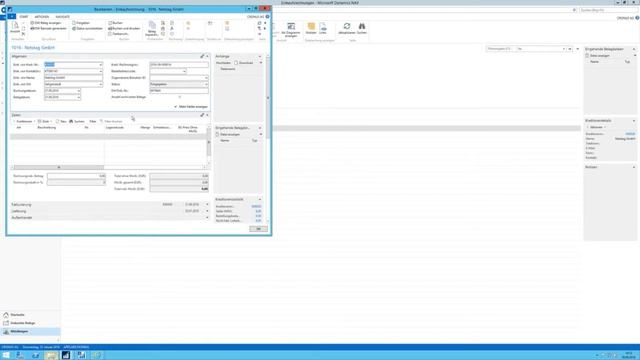Click Status zurücksetzen in the ribbon

87,29
